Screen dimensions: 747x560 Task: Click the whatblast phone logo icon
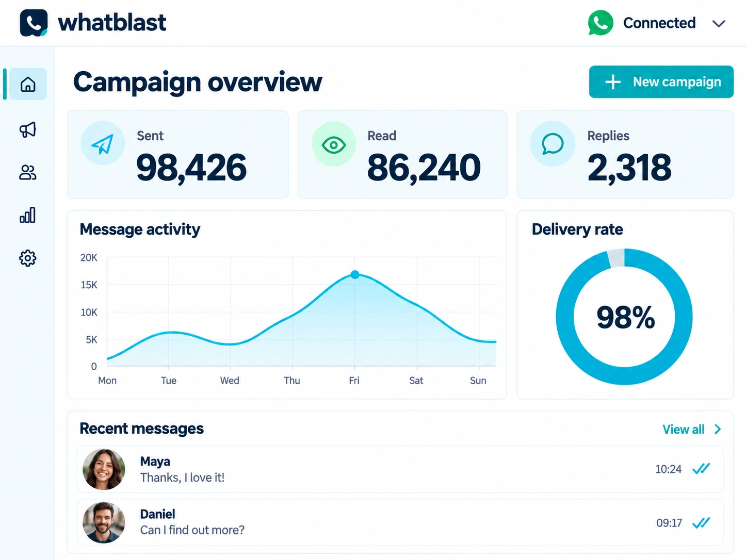point(34,23)
